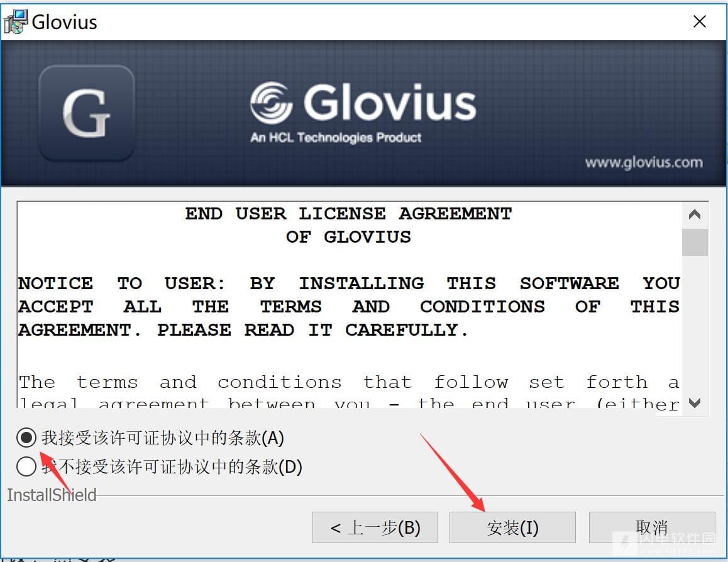Click www.glovius.com website text
The width and height of the screenshot is (728, 562).
click(644, 162)
